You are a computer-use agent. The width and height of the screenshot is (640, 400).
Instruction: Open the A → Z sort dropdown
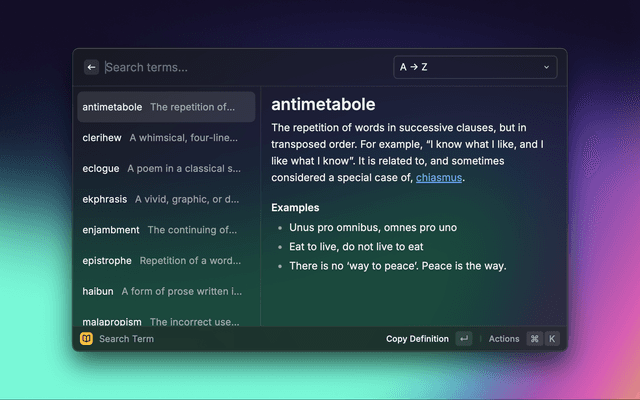[x=475, y=67]
